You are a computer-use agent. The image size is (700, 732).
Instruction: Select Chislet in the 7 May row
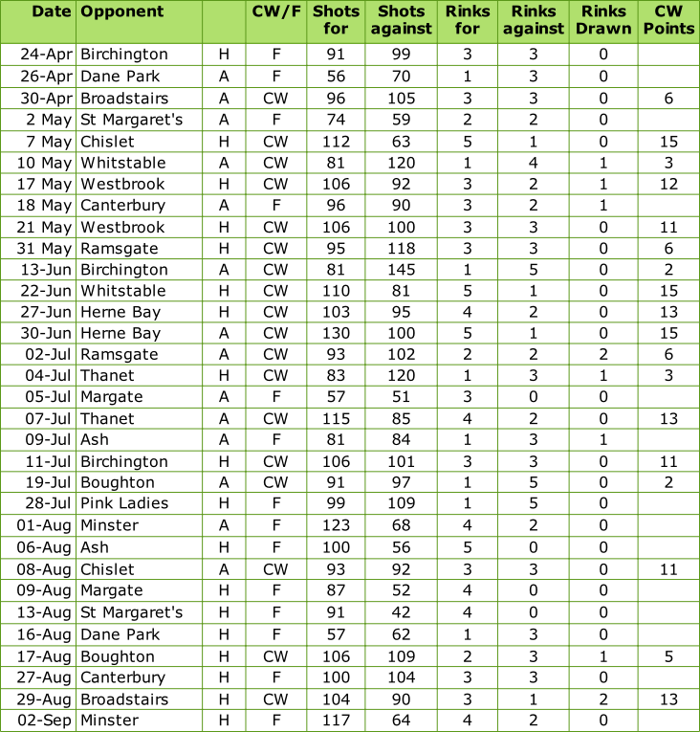108,142
